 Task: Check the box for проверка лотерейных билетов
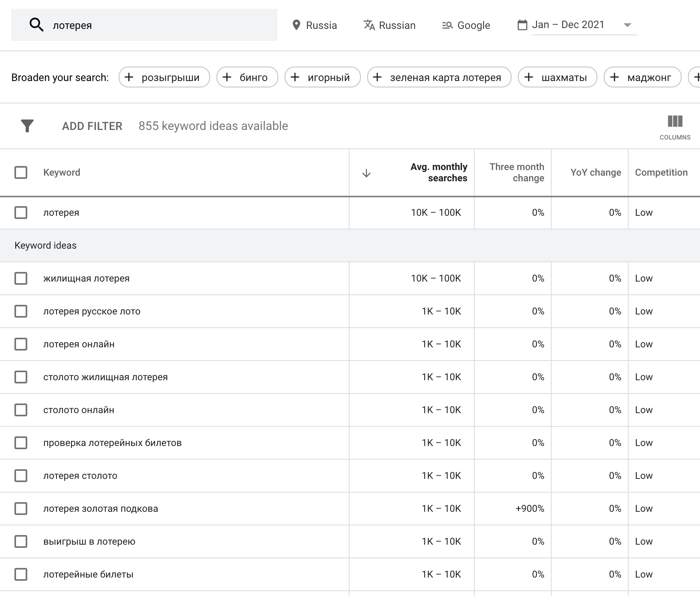coord(21,443)
